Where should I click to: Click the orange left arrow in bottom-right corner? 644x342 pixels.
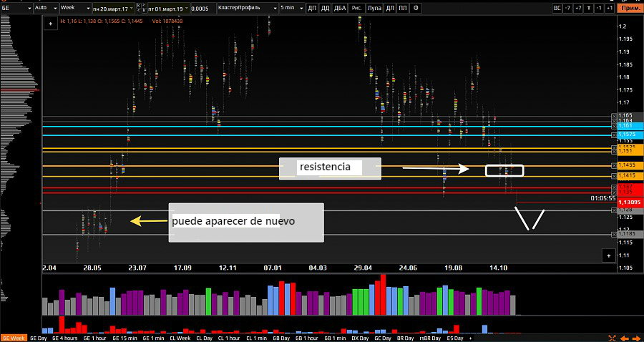click(x=623, y=338)
